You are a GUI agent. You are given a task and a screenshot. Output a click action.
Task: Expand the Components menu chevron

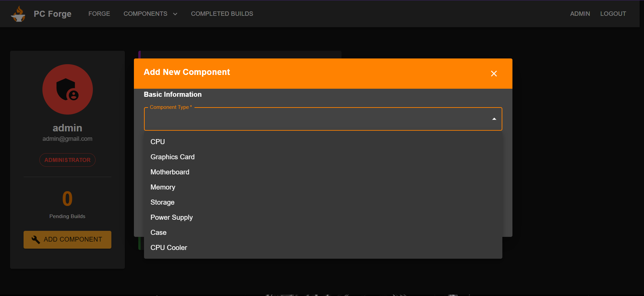(x=175, y=14)
